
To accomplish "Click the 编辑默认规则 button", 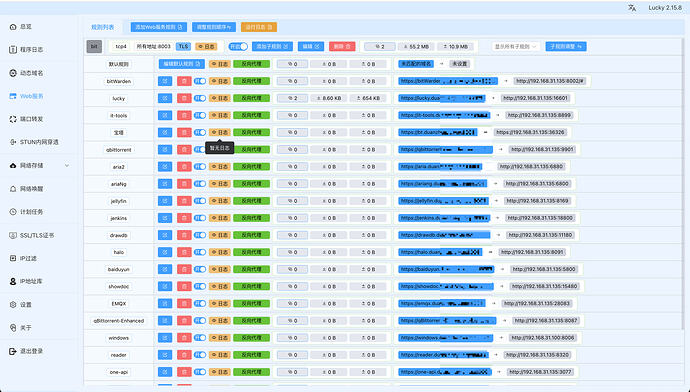I will pyautogui.click(x=182, y=64).
